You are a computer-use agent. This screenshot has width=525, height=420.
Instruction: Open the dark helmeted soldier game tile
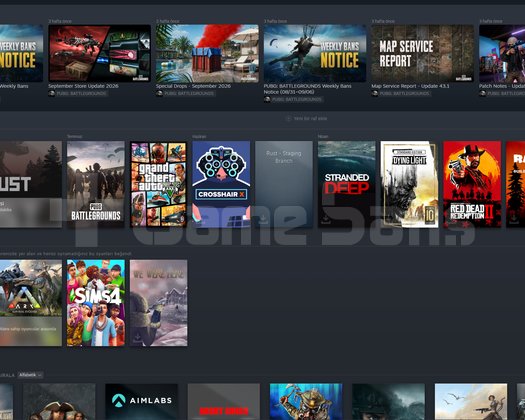(388, 402)
